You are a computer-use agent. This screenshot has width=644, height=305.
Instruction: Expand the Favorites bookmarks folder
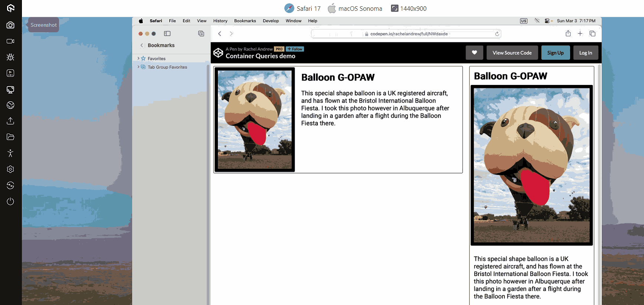click(x=138, y=59)
